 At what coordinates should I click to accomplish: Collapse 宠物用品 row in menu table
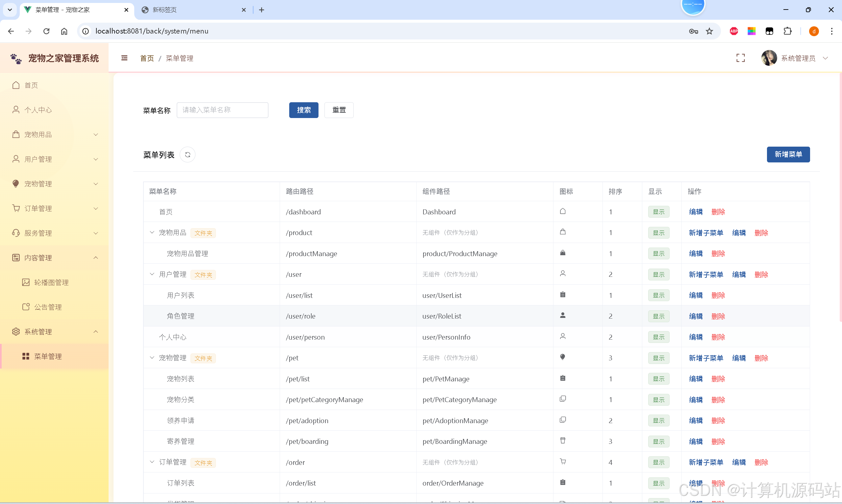pos(152,233)
